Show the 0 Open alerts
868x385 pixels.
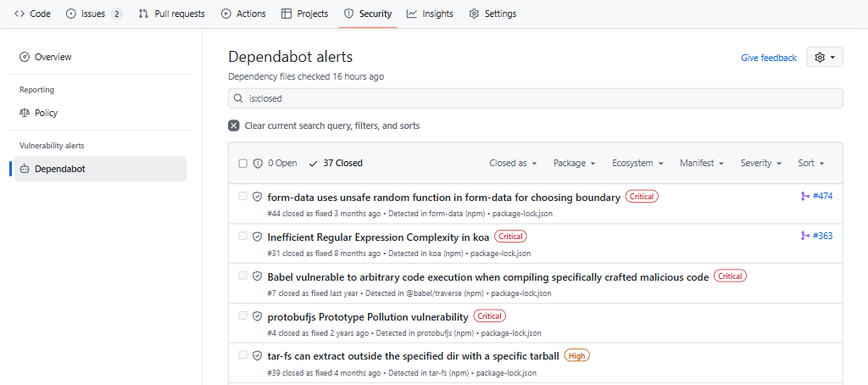[x=276, y=163]
